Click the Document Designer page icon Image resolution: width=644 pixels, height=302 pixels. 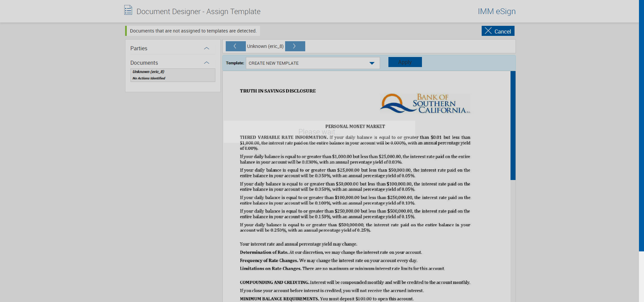[128, 10]
